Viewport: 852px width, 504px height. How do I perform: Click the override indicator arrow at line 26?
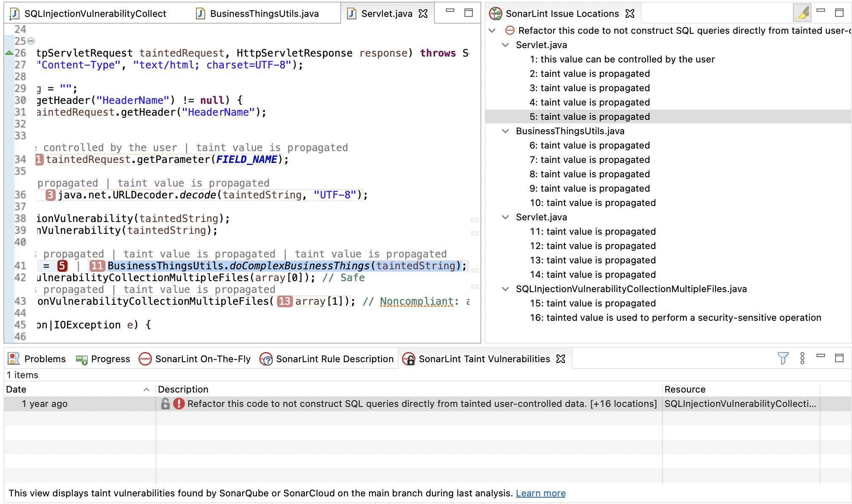coord(9,53)
